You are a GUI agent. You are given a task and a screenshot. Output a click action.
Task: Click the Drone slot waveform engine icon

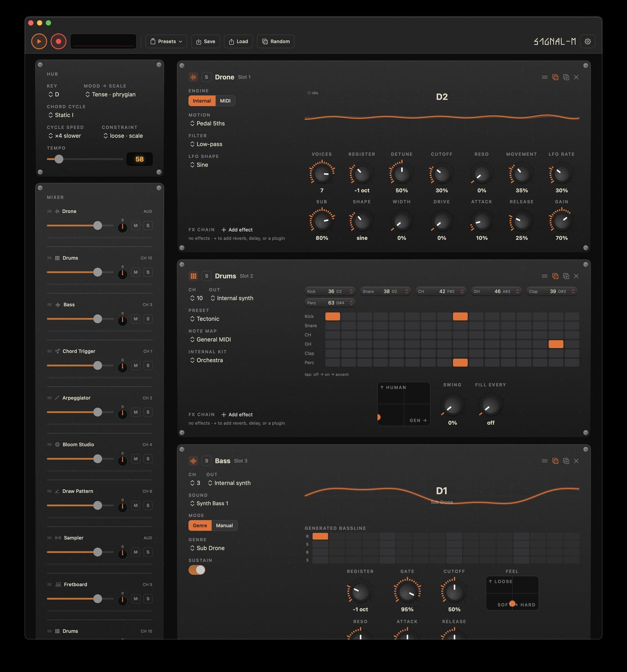(193, 77)
